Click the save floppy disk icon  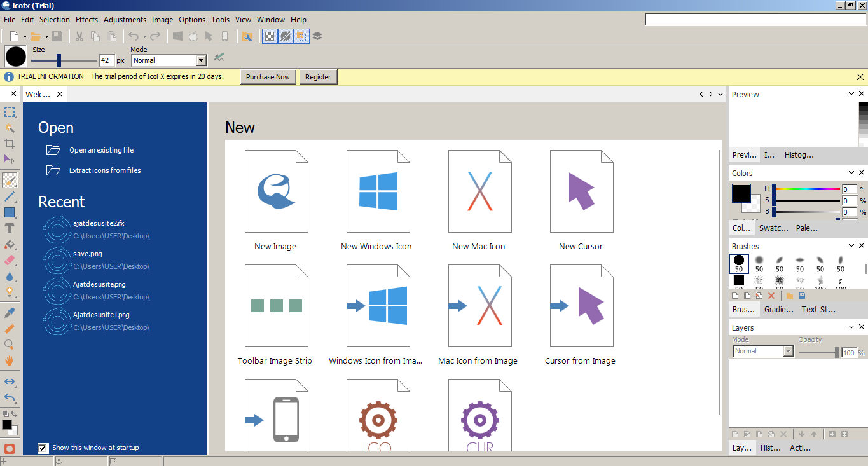click(57, 36)
